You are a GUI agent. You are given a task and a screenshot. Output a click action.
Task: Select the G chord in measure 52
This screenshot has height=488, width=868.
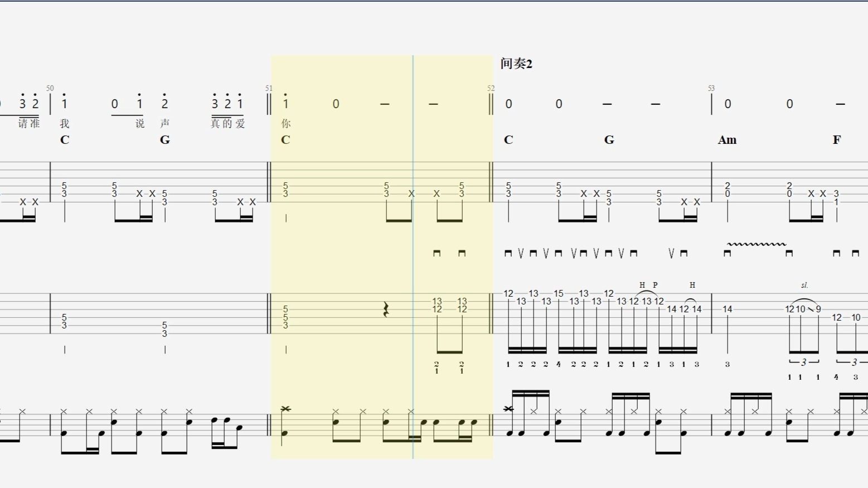[609, 140]
